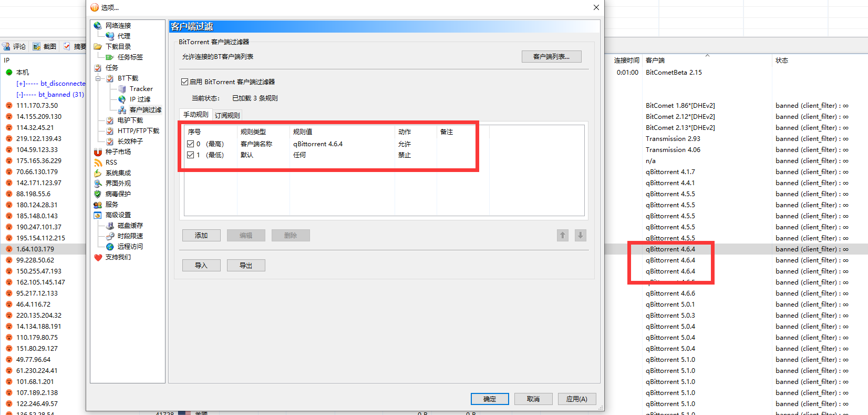The image size is (868, 415).
Task: Toggle 启用 BitTorrent 客户端过滤器 checkbox
Action: pyautogui.click(x=184, y=82)
